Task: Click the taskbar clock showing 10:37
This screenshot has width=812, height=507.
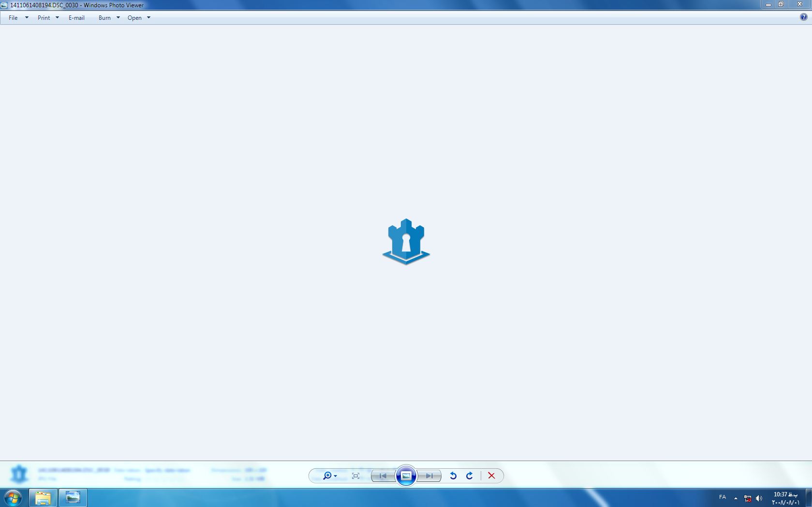Action: 785,498
